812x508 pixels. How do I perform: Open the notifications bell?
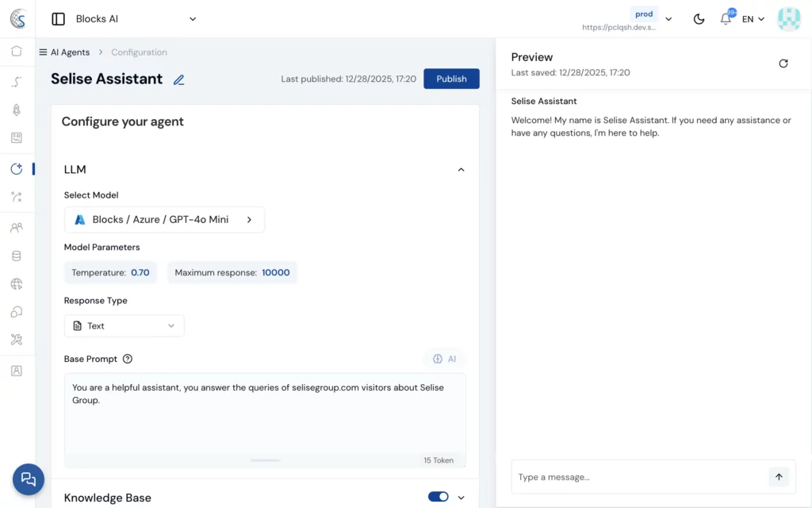725,19
